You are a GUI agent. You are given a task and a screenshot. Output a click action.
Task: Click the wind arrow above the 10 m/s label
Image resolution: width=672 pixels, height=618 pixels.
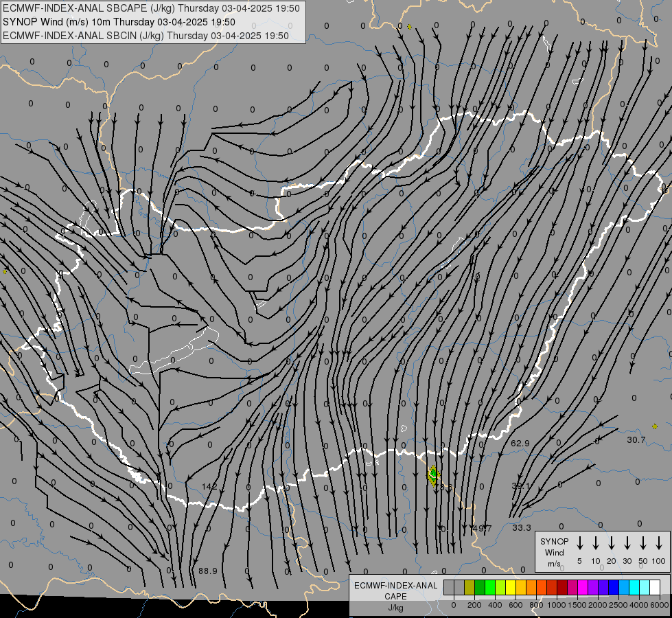(596, 543)
